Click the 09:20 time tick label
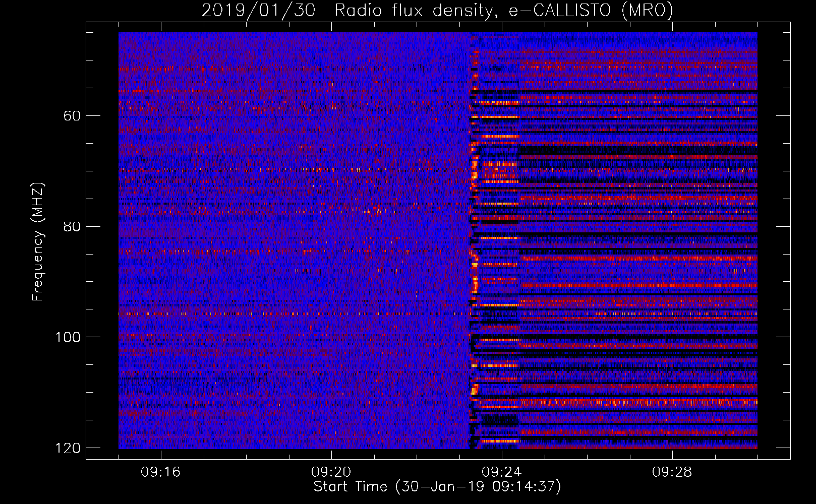 [x=331, y=472]
